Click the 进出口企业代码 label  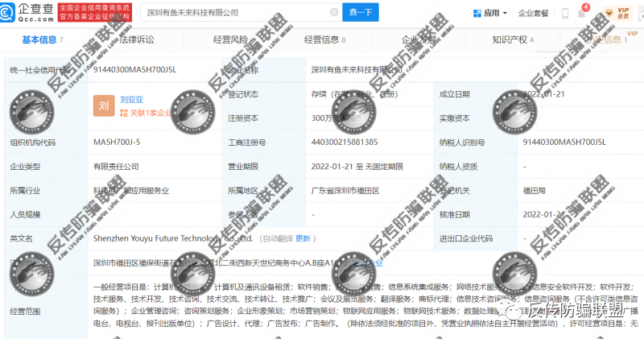(466, 238)
